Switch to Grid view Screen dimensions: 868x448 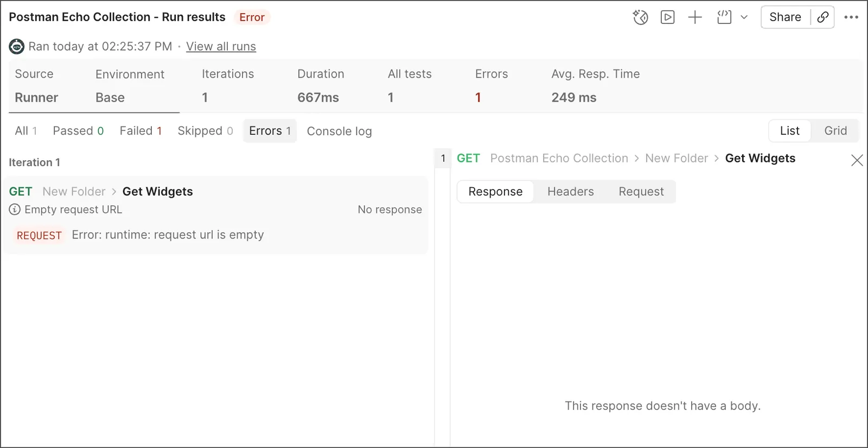click(x=835, y=131)
